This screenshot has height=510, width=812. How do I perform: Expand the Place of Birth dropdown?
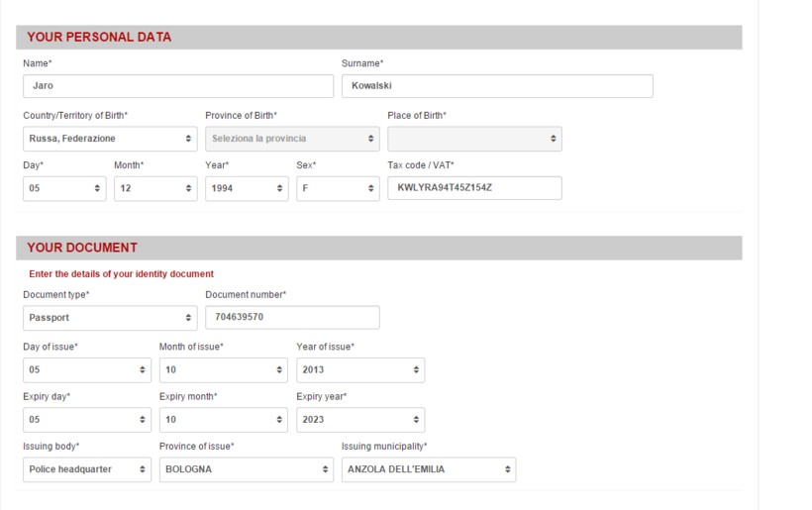474,138
